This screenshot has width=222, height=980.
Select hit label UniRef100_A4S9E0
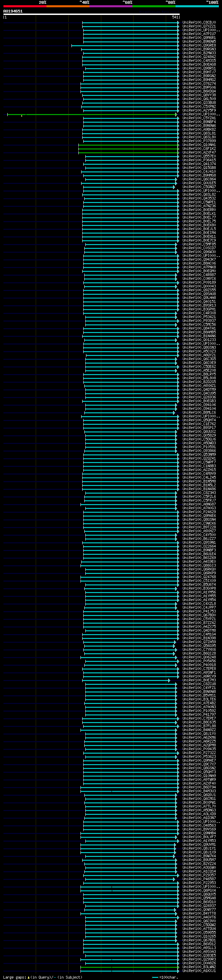[x=199, y=561]
